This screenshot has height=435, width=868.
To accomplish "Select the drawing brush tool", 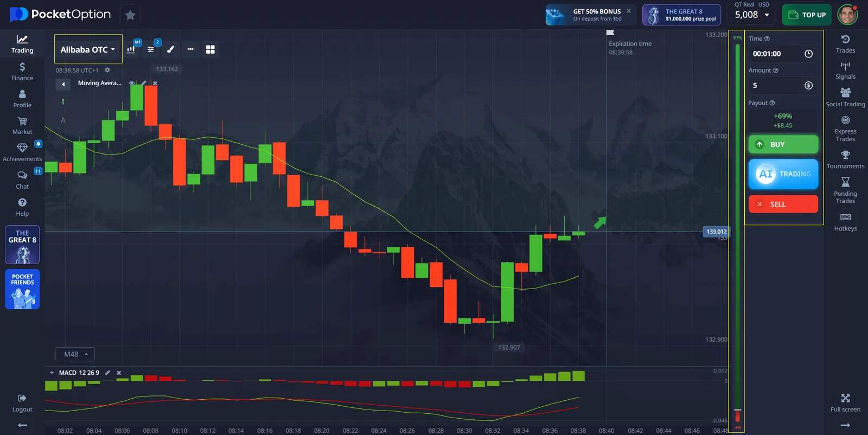I will click(x=170, y=49).
